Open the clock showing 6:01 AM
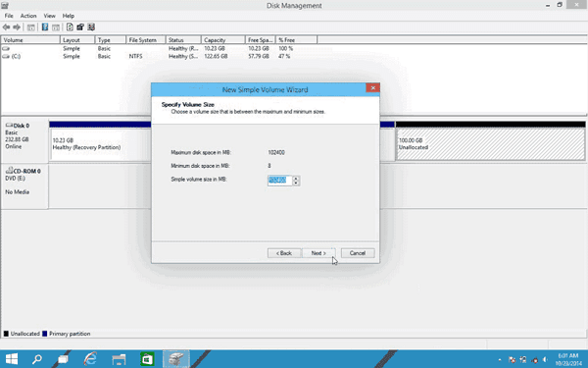The height and width of the screenshot is (368, 588). pyautogui.click(x=568, y=359)
